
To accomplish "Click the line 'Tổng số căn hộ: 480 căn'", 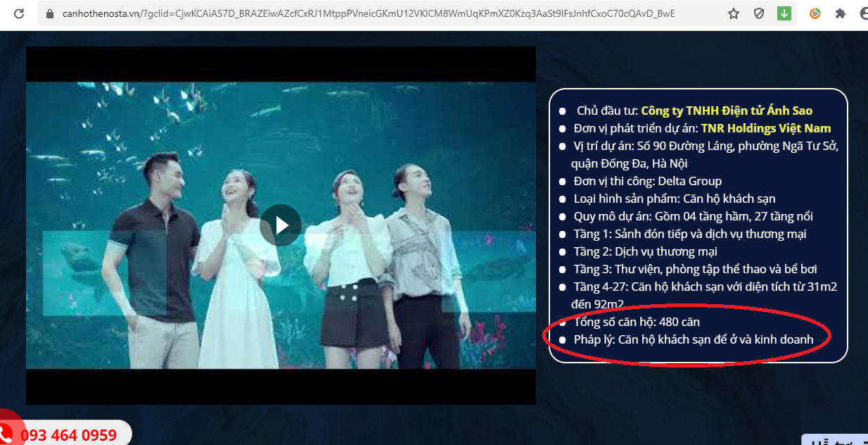I will point(637,322).
